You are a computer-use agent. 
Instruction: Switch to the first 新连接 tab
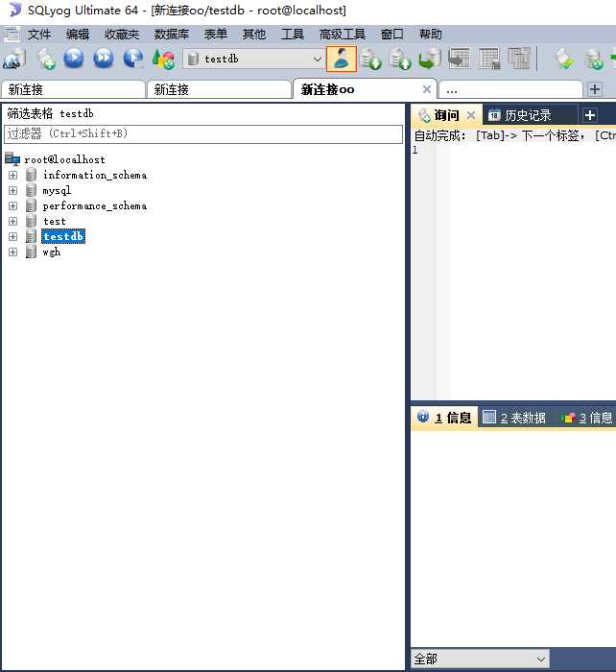73,89
